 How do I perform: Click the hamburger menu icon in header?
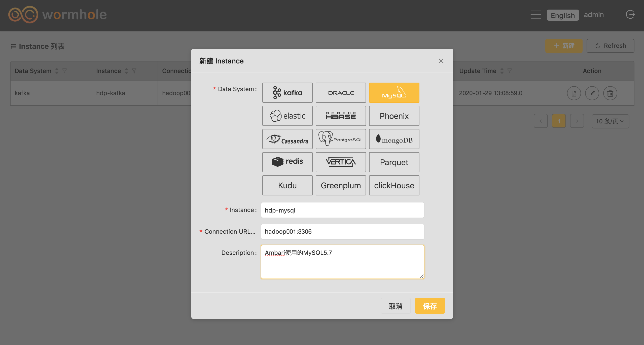point(535,15)
